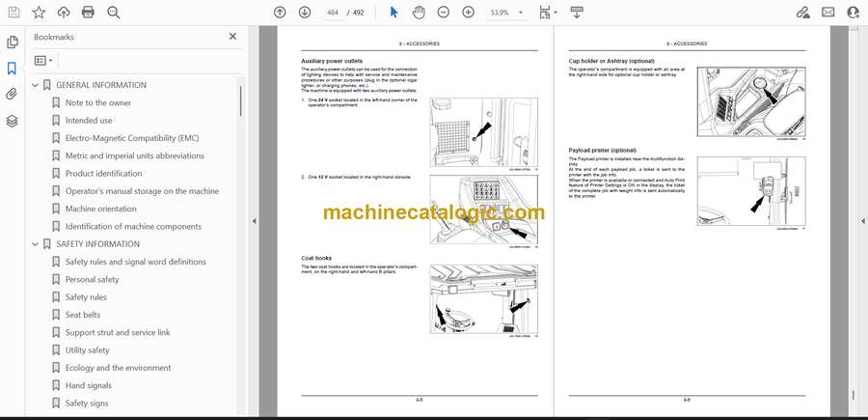The width and height of the screenshot is (868, 420).
Task: Zoom out with the minus icon
Action: (x=444, y=13)
